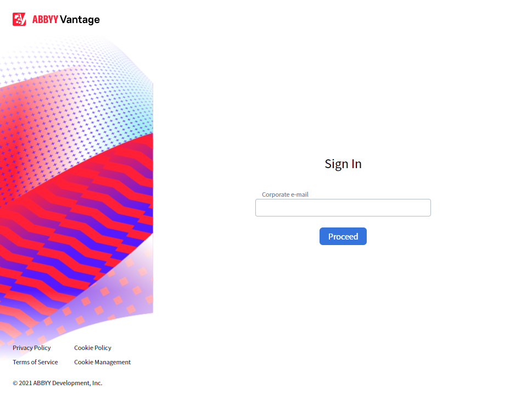This screenshot has width=532, height=400.
Task: Click the word Policy in Privacy Policy
Action: [x=42, y=348]
